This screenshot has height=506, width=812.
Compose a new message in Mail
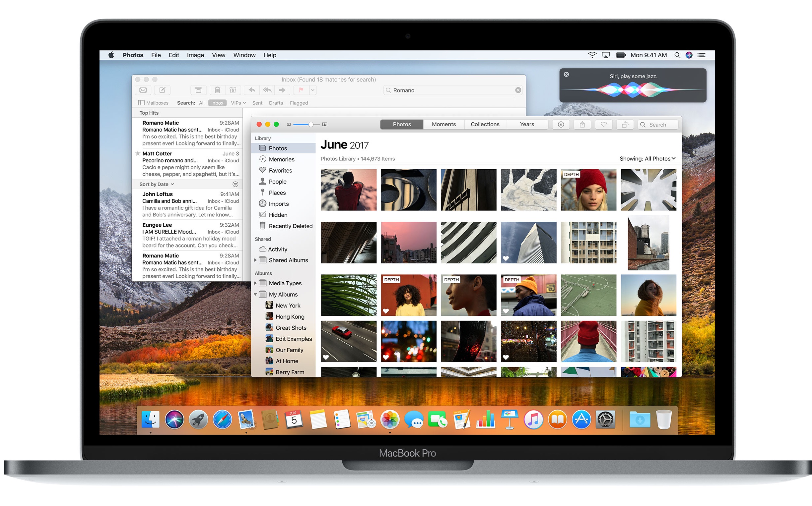(x=162, y=90)
